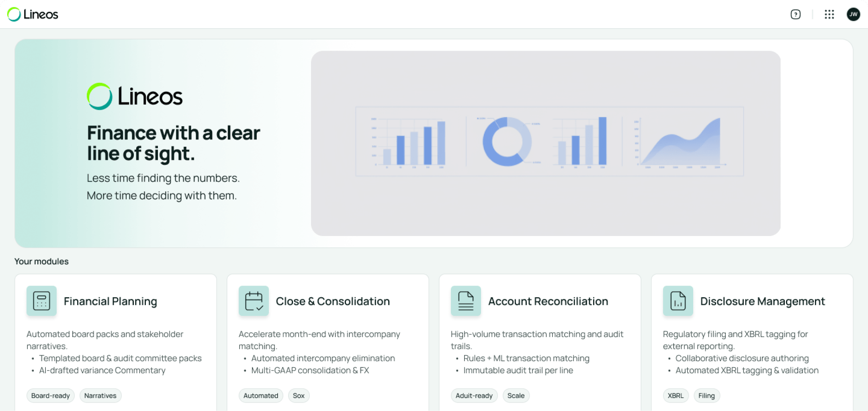Screen dimensions: 868x411
Task: Select the Sox tag
Action: [x=299, y=396]
